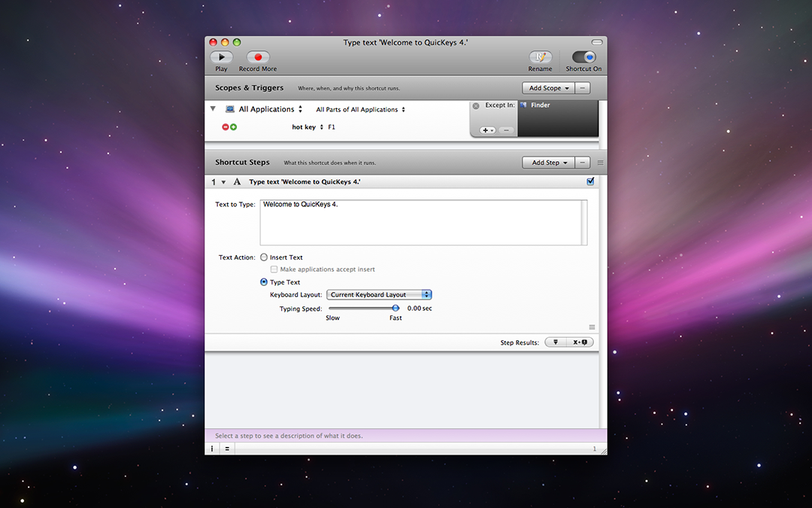Click the Record More button
This screenshot has width=812, height=508.
258,57
